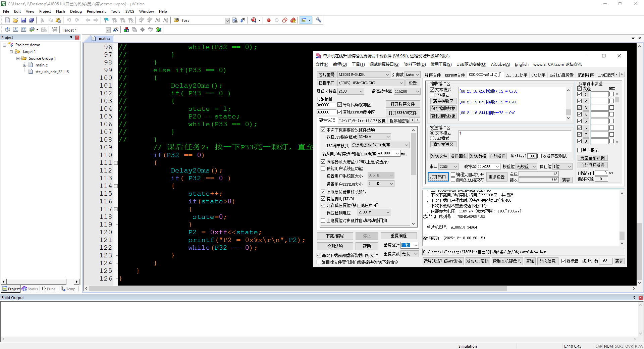The image size is (644, 349).
Task: Insert a breakpoint using the red dot icon
Action: click(x=269, y=20)
